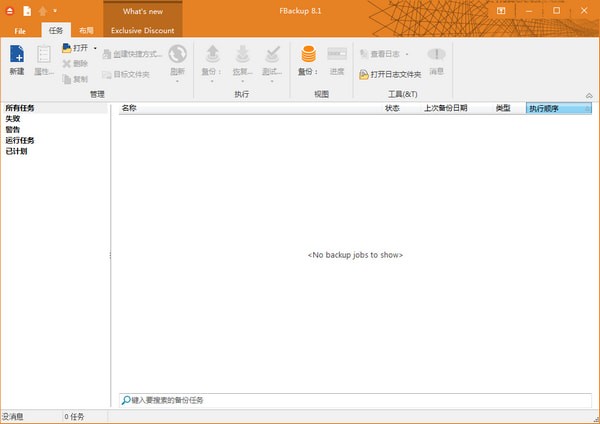Select the orange 备份 view icon
The image size is (600, 424).
tap(308, 55)
